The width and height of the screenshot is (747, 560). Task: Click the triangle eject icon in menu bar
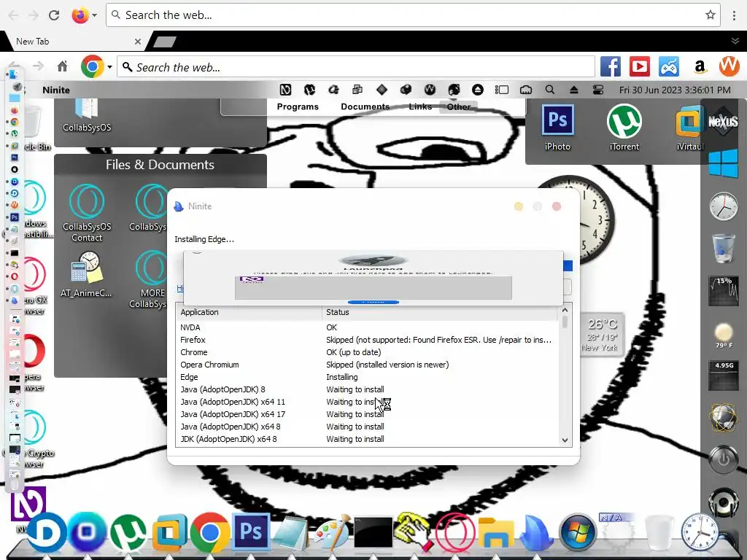pyautogui.click(x=574, y=90)
